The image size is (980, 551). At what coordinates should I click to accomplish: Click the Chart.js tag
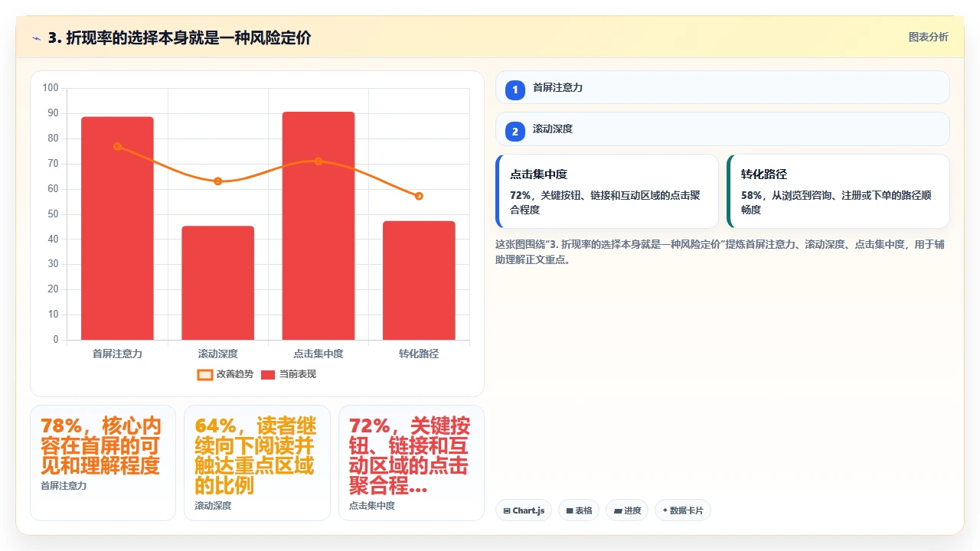[524, 510]
